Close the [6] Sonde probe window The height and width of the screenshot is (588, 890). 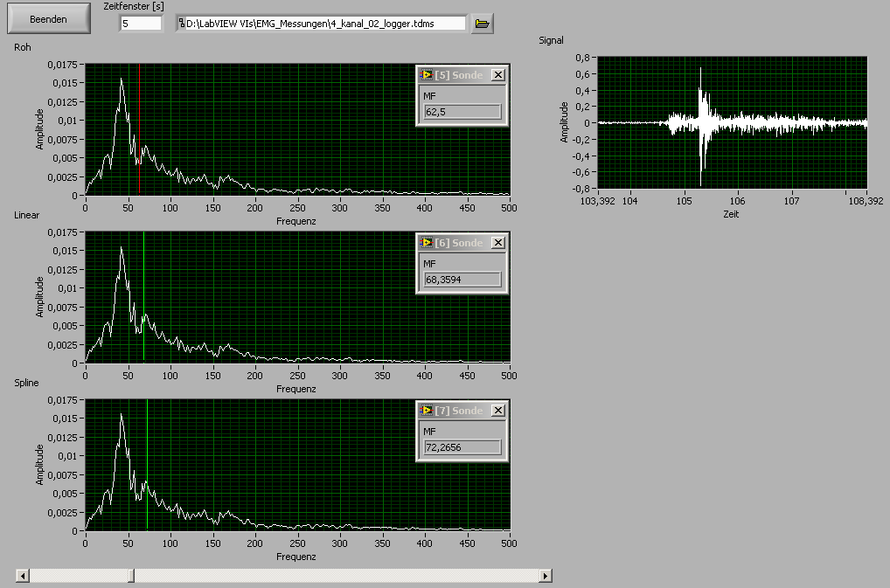click(497, 243)
